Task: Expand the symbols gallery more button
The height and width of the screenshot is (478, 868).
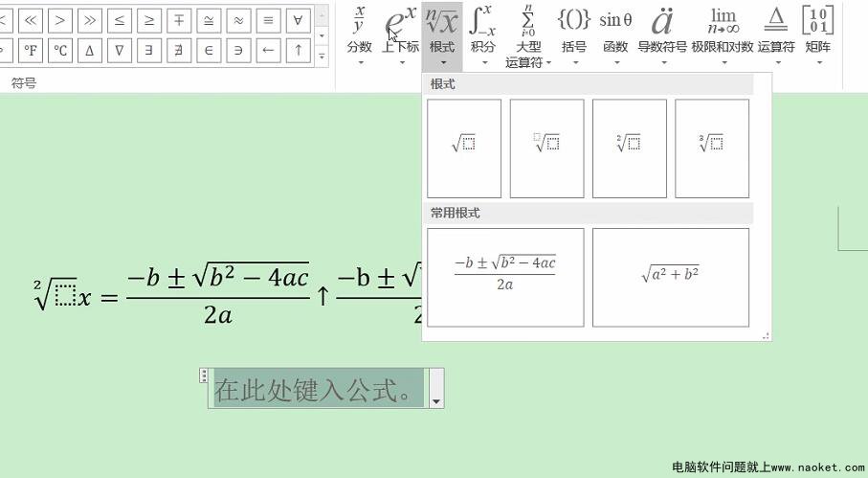Action: 322,57
